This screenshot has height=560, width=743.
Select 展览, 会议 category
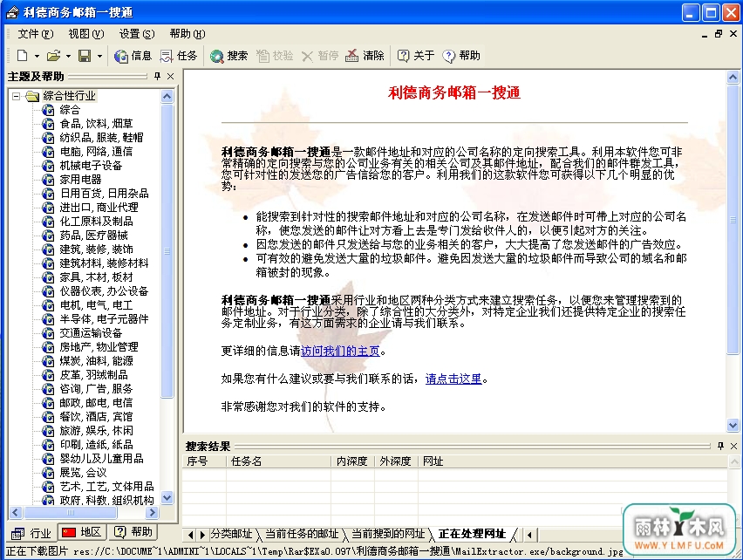(83, 474)
